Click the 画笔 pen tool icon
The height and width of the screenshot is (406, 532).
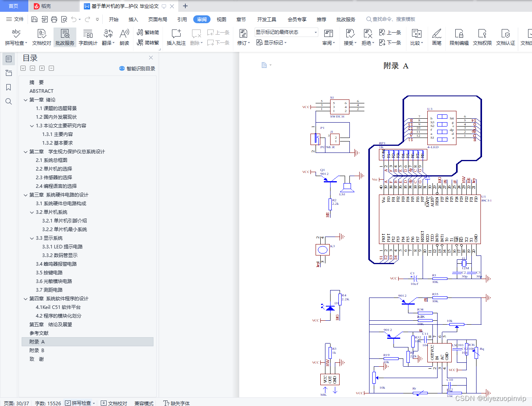pos(436,37)
